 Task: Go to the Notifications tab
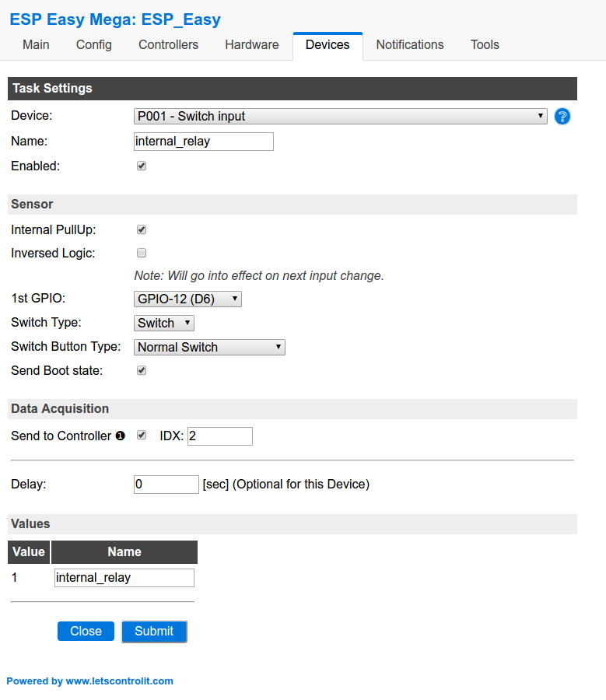click(410, 44)
